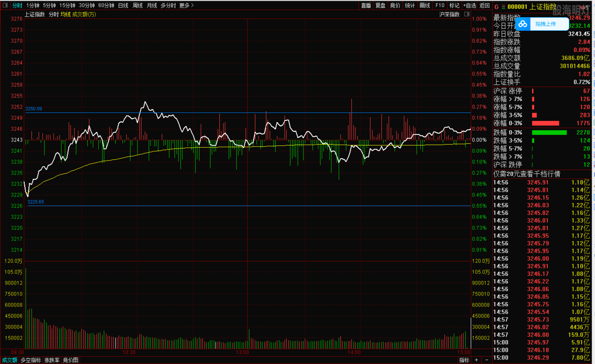Click the 成交额(万) legend label
595x364 pixels.
(x=84, y=14)
